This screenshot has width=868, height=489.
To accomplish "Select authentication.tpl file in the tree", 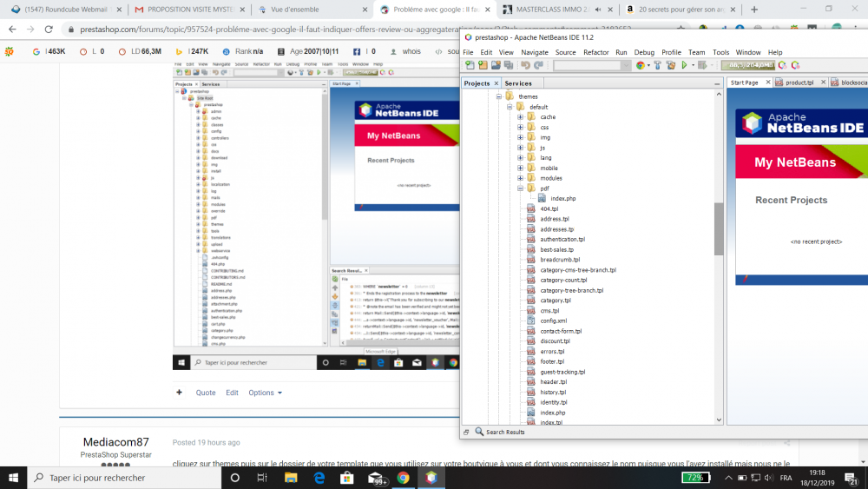I will [x=562, y=239].
